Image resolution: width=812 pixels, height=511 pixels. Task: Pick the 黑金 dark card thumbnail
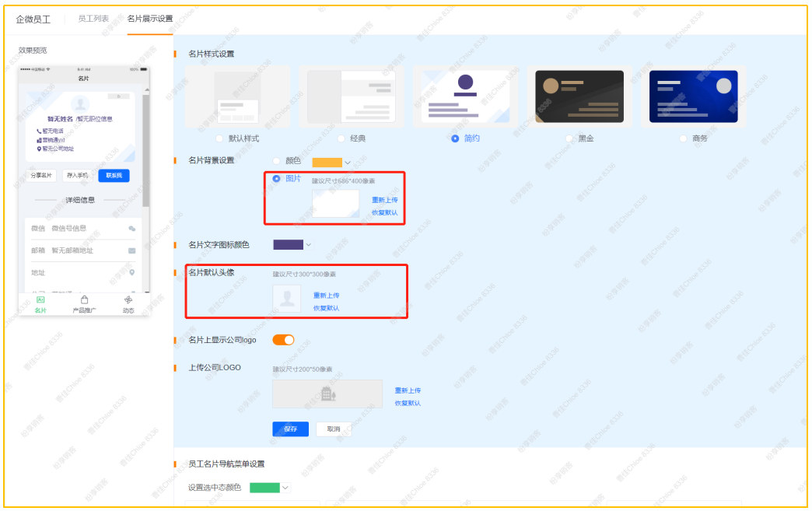coord(579,96)
